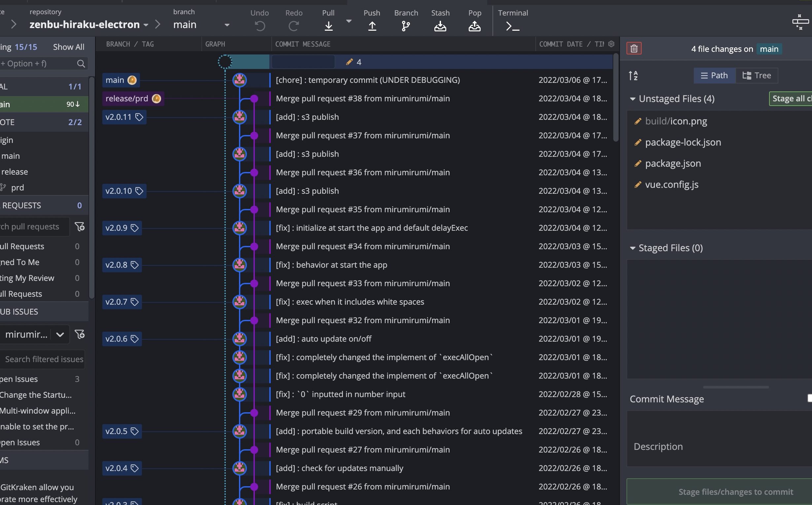
Task: Open the Terminal from toolbar
Action: (512, 26)
